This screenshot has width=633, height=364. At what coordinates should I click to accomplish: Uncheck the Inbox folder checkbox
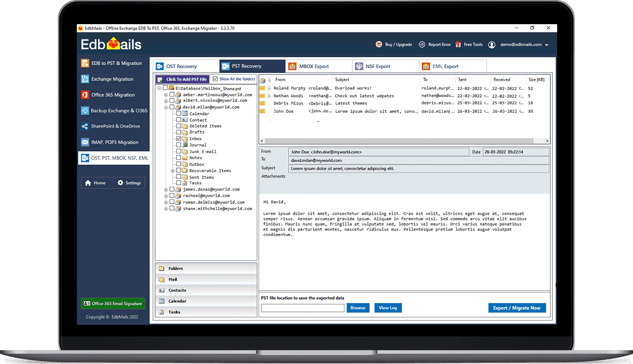[179, 139]
